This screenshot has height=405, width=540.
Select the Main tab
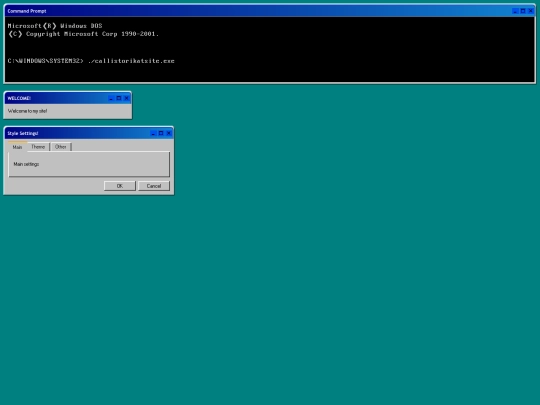17,147
